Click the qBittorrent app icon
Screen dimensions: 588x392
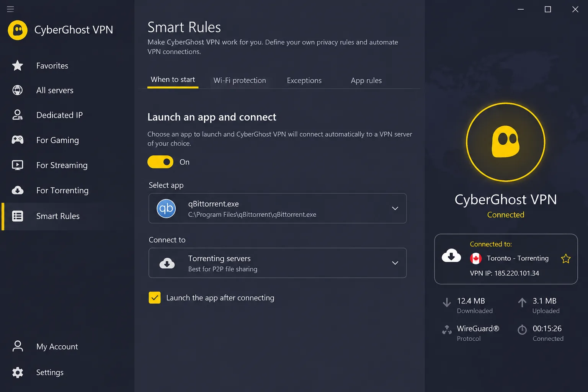pos(166,208)
